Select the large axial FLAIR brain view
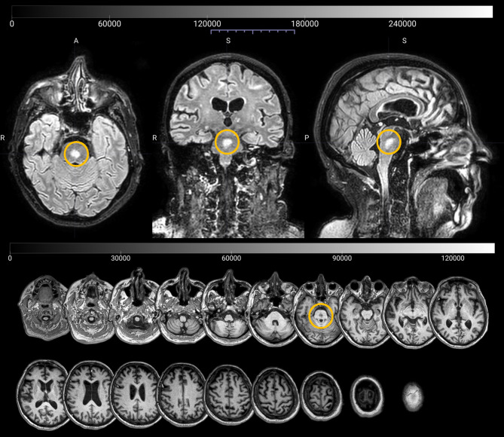Image resolution: width=504 pixels, height=437 pixels. [x=76, y=140]
